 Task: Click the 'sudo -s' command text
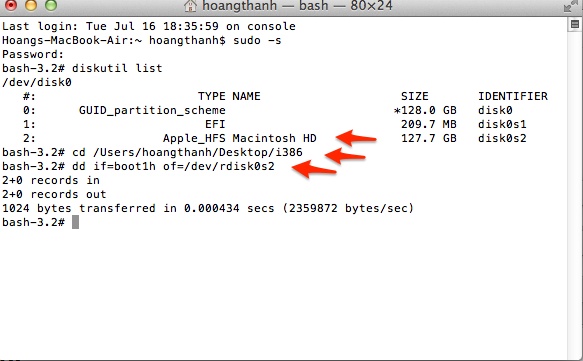point(257,41)
